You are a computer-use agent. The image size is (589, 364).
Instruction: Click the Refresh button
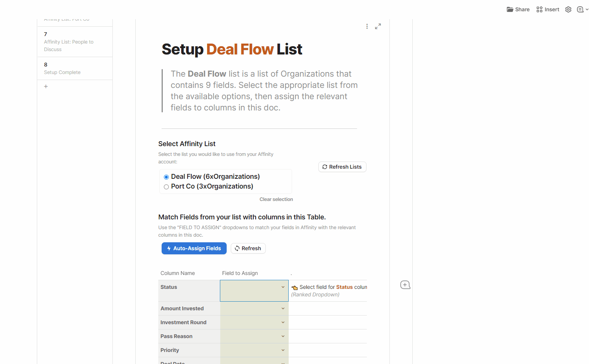click(248, 248)
